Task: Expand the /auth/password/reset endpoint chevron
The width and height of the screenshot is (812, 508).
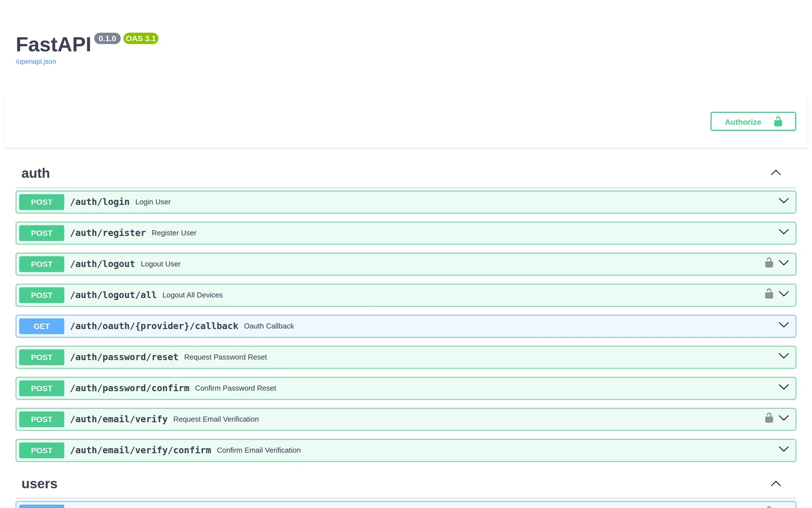Action: [784, 356]
